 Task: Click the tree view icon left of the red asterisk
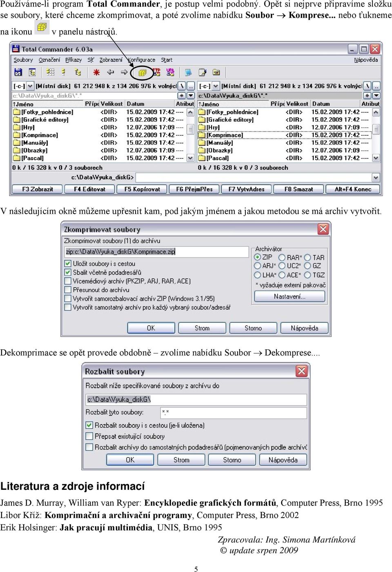click(x=78, y=72)
